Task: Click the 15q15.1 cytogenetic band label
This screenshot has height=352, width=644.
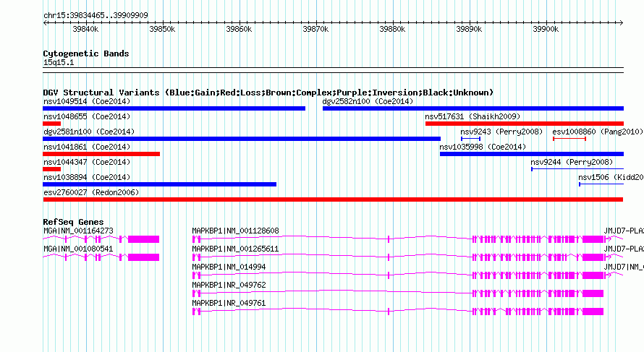Action: pos(59,62)
